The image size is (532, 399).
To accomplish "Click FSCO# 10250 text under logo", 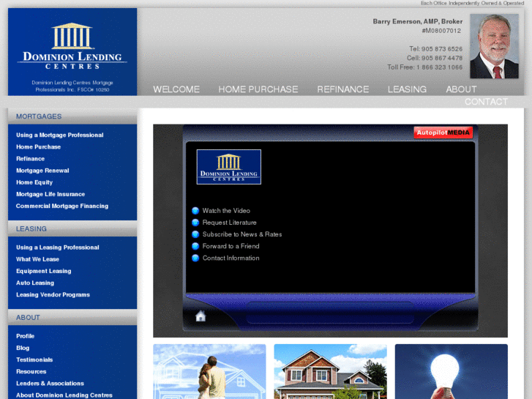I will click(x=93, y=89).
